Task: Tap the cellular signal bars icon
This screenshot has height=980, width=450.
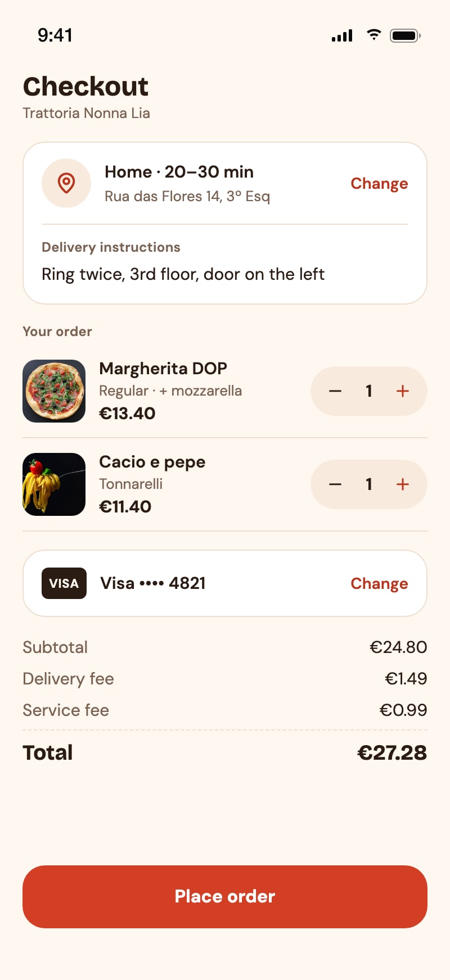Action: (x=342, y=35)
